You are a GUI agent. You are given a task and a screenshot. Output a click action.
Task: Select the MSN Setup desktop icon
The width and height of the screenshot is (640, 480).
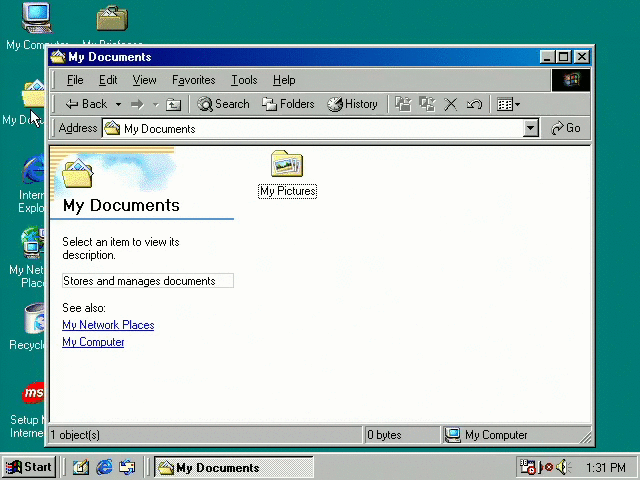click(33, 393)
